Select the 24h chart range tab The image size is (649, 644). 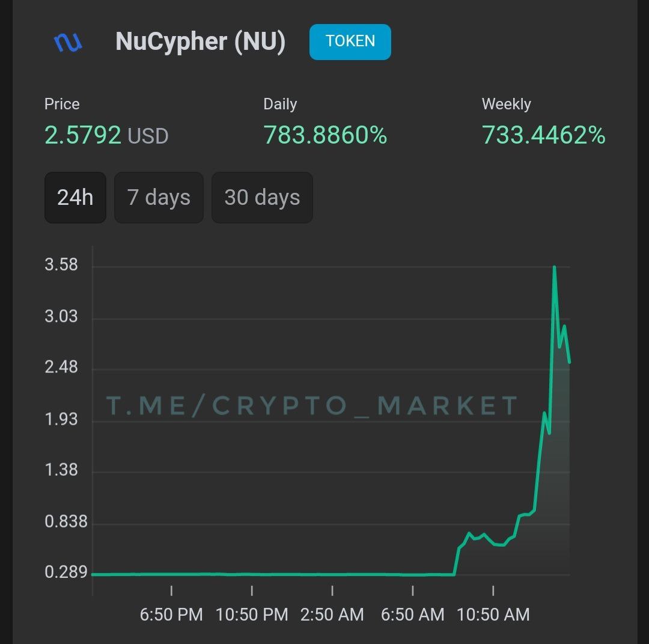[75, 198]
